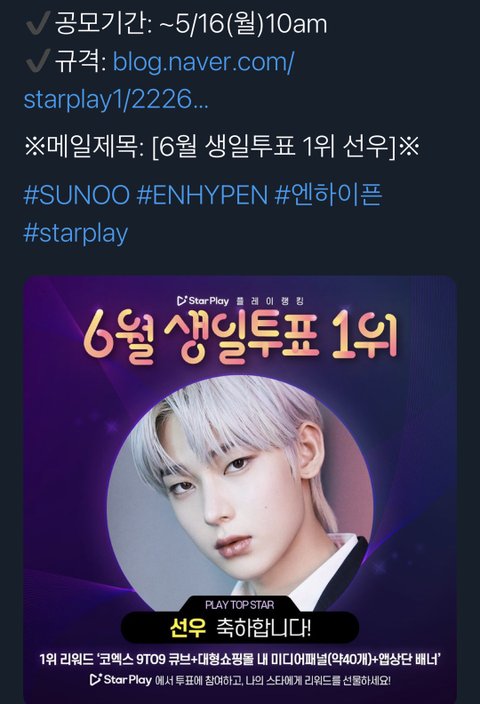Click the starplay1/2226… link continuation

pos(116,99)
